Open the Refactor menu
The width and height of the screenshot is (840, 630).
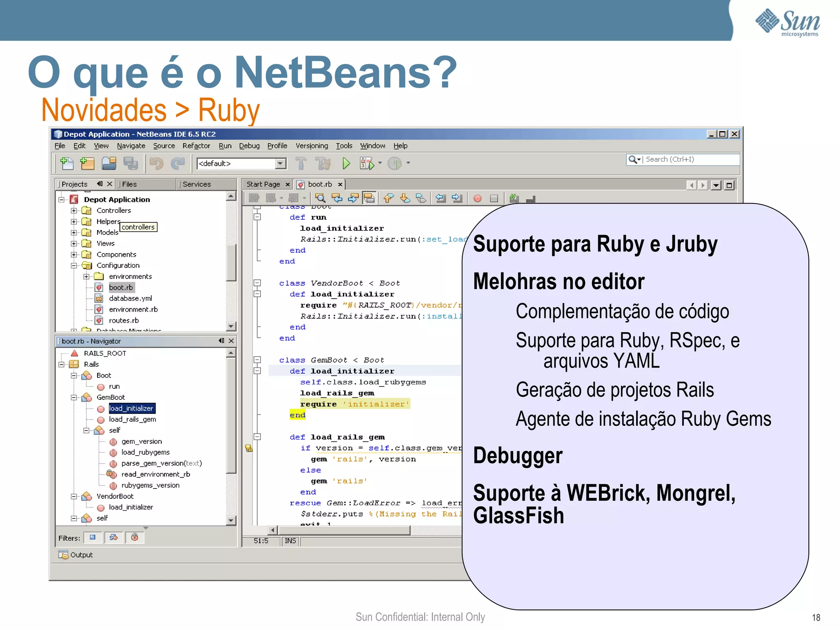click(196, 146)
